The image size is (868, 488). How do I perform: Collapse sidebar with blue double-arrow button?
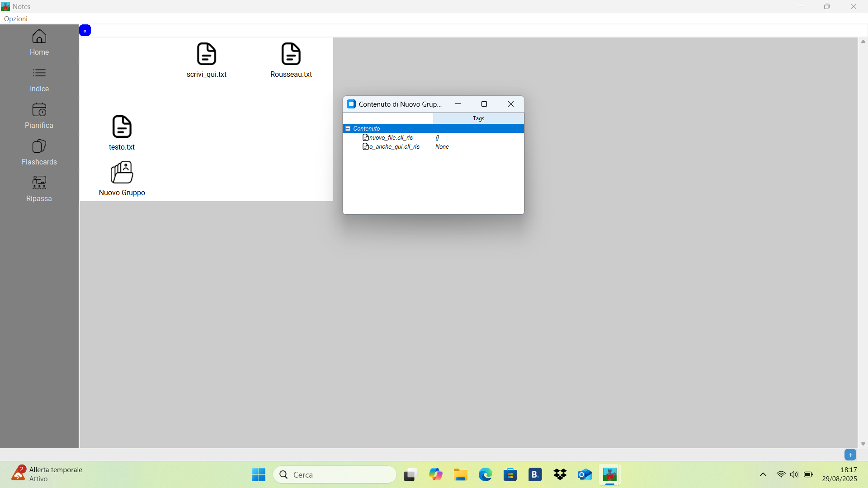(x=85, y=31)
